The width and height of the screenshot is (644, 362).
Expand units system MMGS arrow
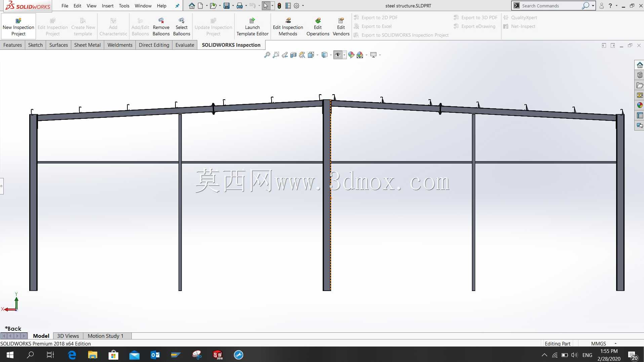(x=615, y=343)
